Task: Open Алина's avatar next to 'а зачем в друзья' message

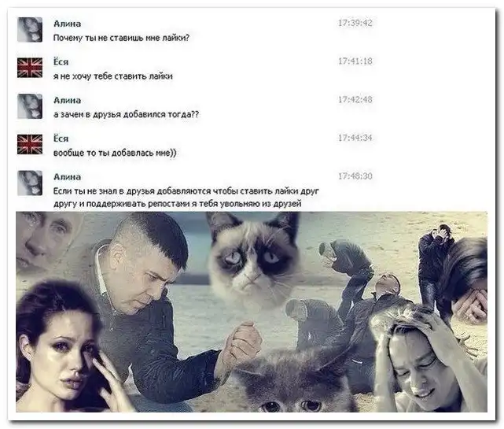Action: point(30,106)
